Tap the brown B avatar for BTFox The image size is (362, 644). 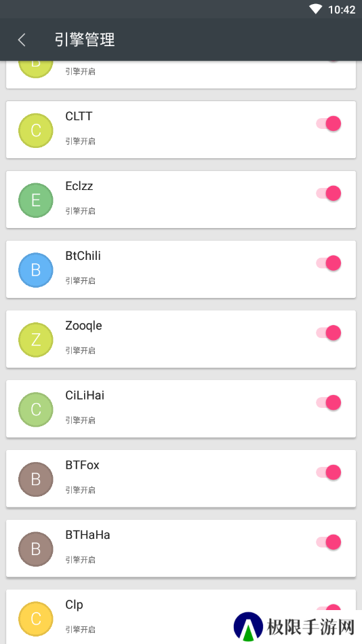pos(36,480)
